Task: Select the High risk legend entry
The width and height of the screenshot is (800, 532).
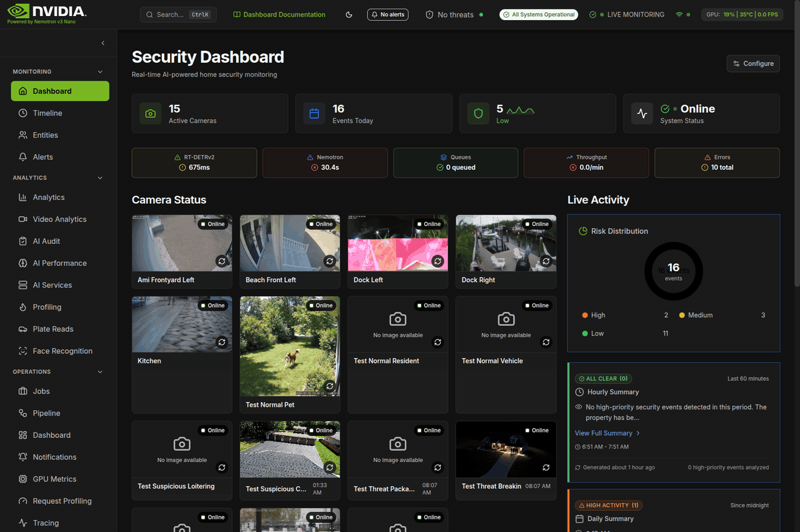Action: pos(625,315)
